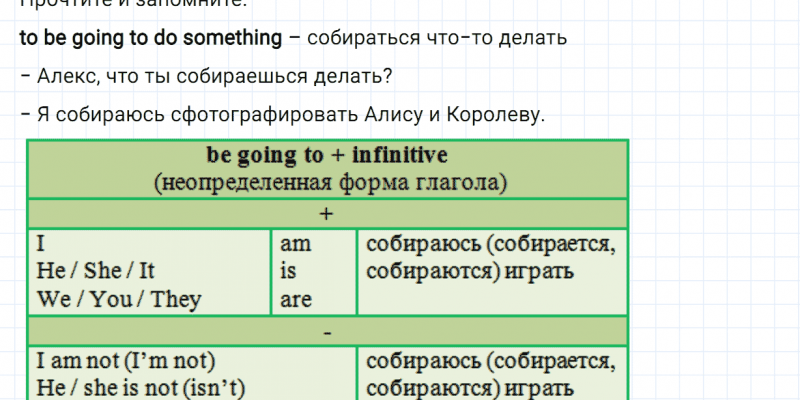
Task: Select the verb "is" in the table
Action: [x=289, y=271]
